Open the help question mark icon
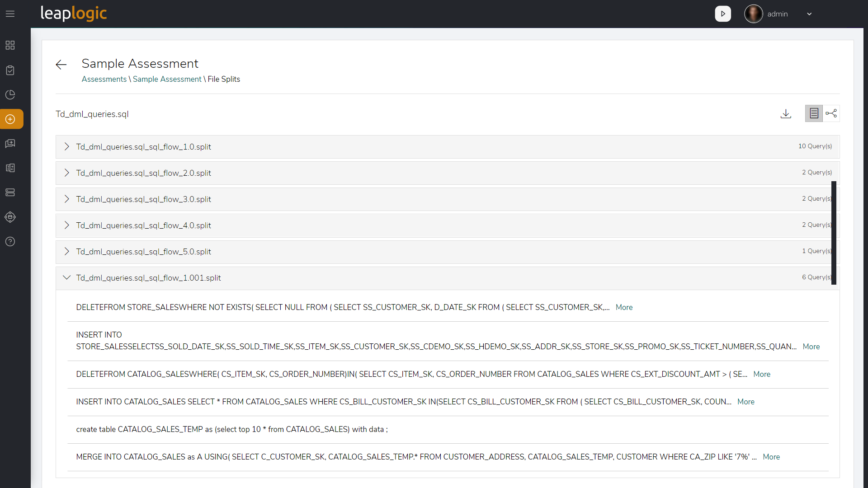 click(10, 241)
